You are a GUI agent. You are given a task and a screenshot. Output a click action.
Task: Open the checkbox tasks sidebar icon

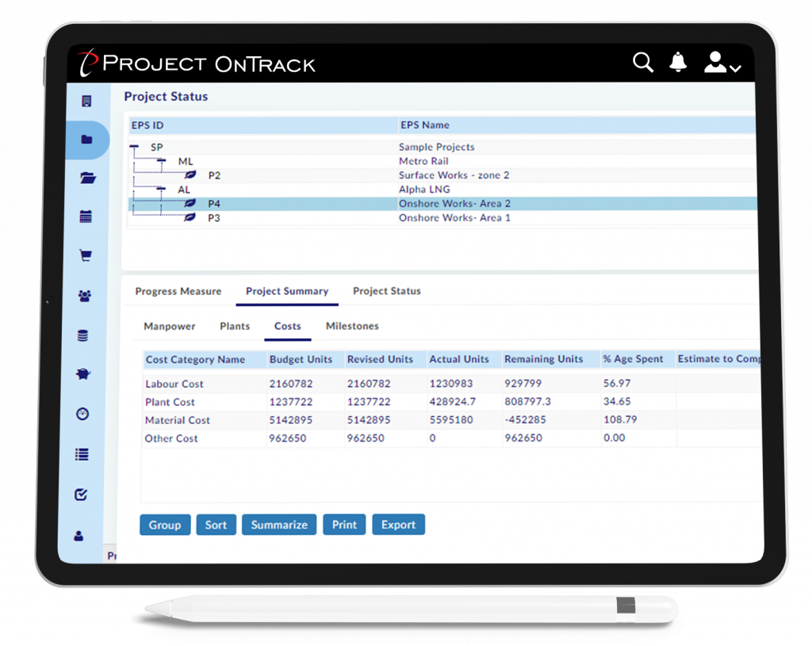tap(81, 495)
